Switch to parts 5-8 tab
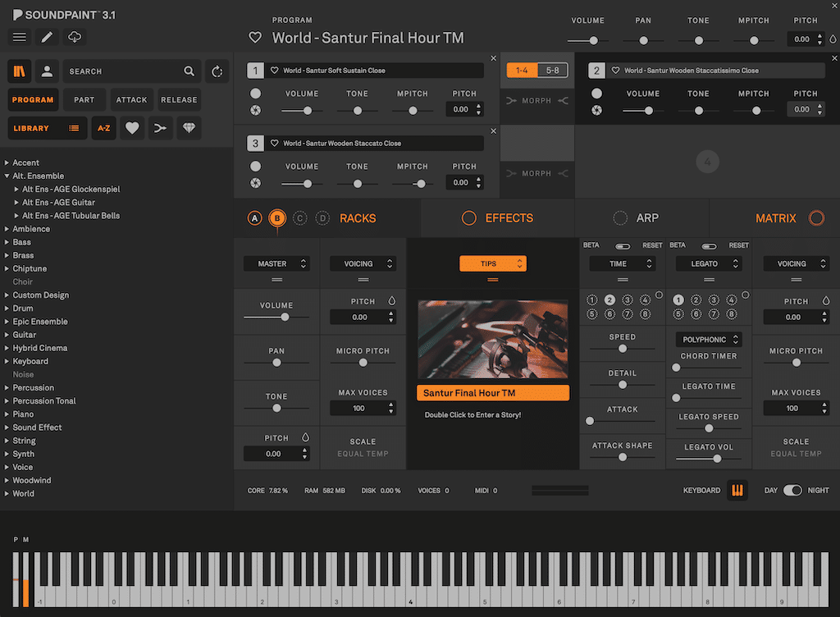This screenshot has height=617, width=840. (x=552, y=71)
